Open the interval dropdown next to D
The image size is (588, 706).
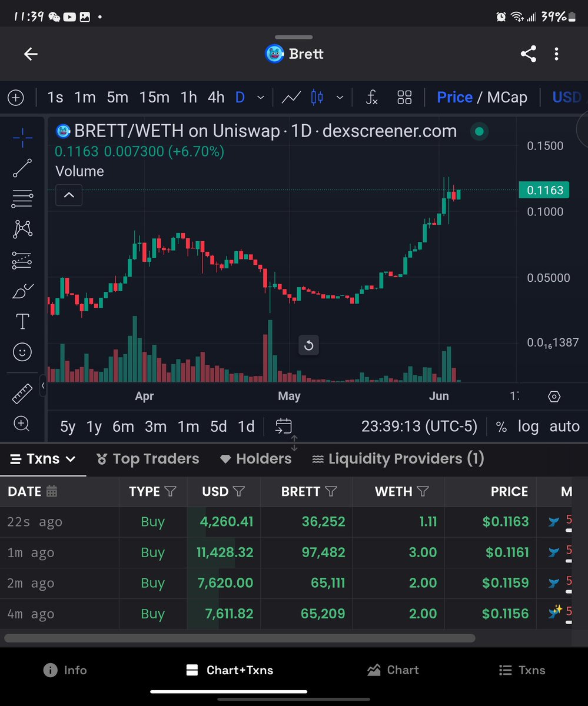pyautogui.click(x=260, y=97)
